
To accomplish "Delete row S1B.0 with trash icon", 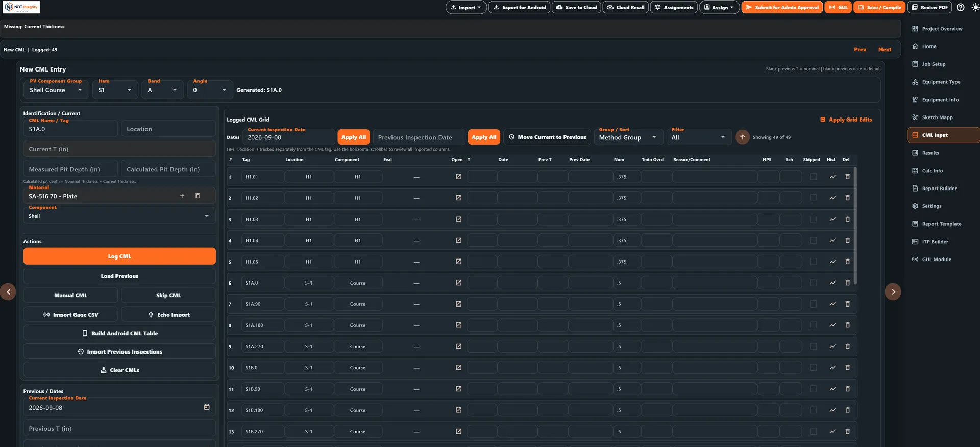I will tap(848, 368).
